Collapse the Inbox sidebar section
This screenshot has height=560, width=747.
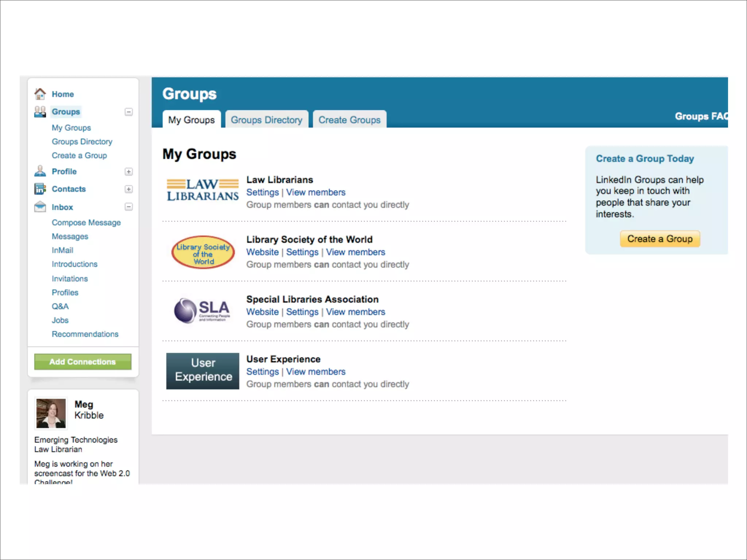pyautogui.click(x=129, y=207)
